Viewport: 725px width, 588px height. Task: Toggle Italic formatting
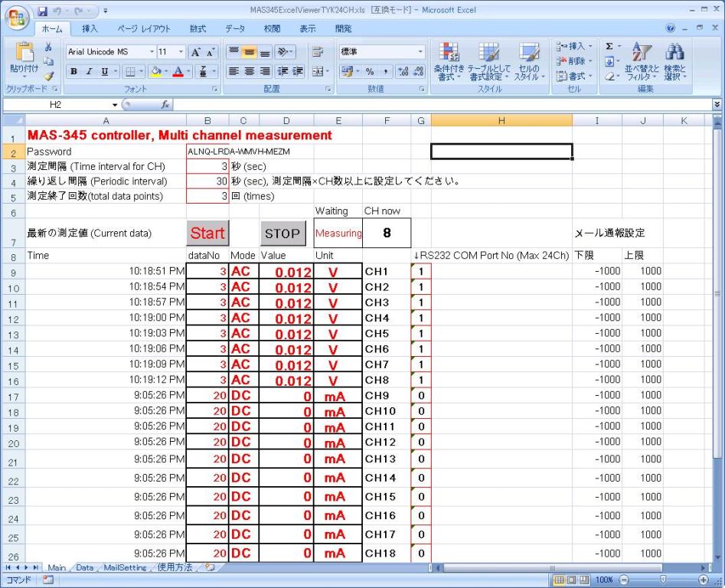(90, 71)
